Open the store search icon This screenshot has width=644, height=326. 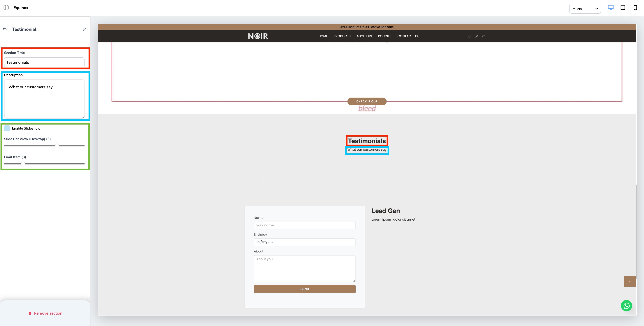(x=470, y=37)
